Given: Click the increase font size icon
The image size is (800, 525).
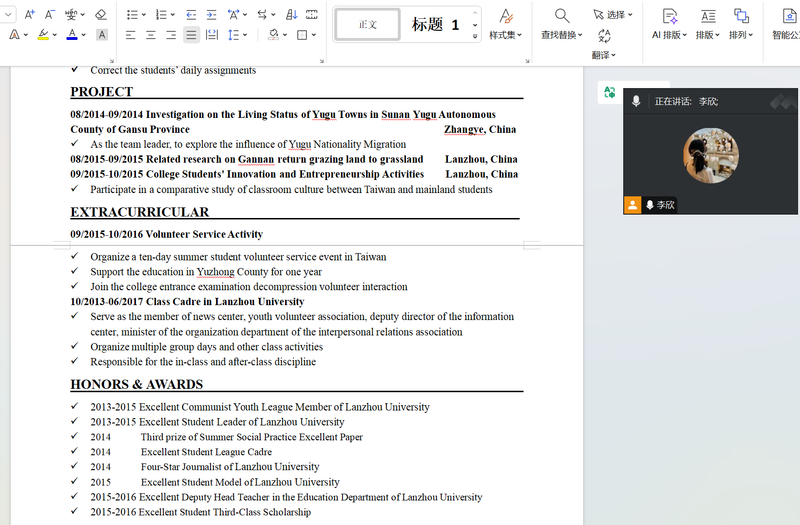Looking at the screenshot, I should (x=29, y=15).
